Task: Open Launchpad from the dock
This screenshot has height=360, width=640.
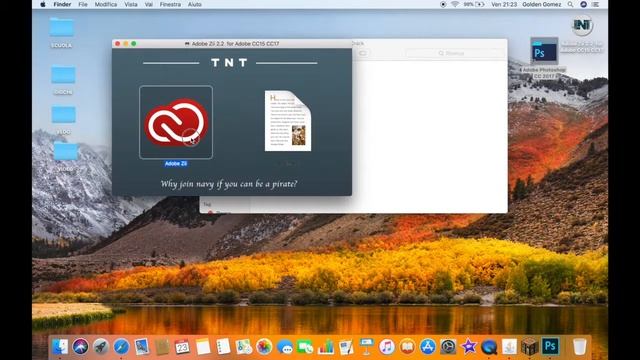Action: 101,347
